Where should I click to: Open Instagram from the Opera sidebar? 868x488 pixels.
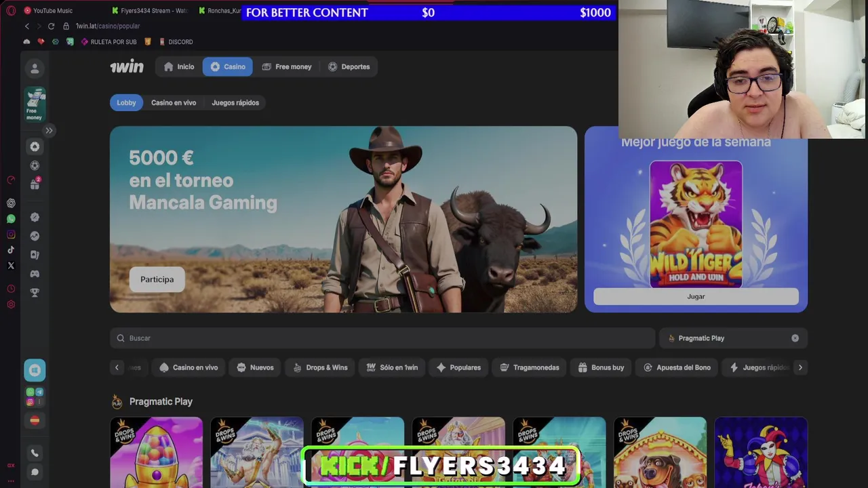(11, 235)
